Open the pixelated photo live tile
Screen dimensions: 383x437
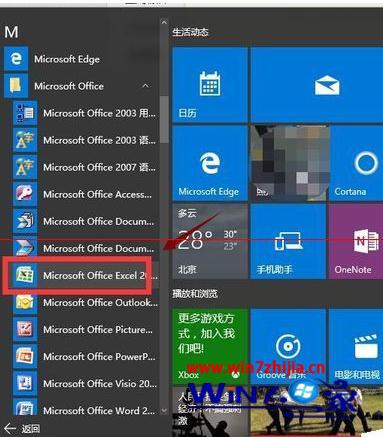pos(289,163)
